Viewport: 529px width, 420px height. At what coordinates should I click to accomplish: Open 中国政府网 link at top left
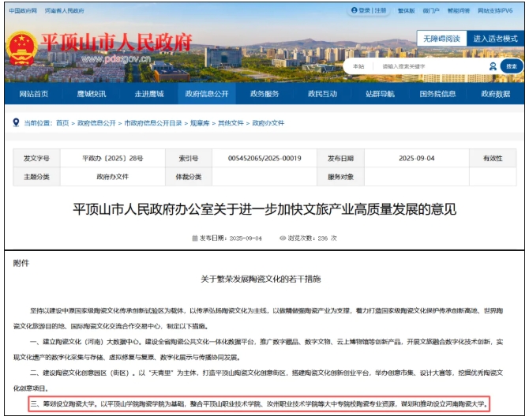pyautogui.click(x=22, y=11)
